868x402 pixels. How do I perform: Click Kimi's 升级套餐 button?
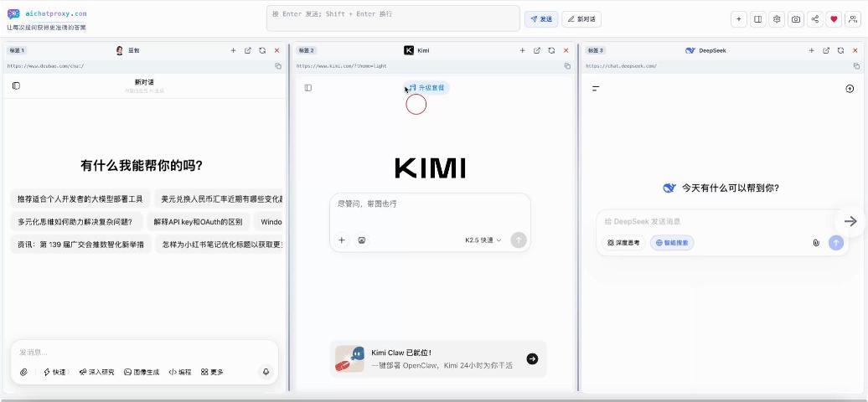[x=426, y=87]
